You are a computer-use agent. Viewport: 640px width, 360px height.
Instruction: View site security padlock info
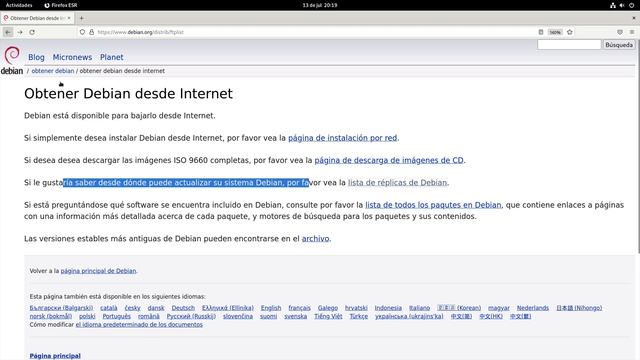click(91, 32)
